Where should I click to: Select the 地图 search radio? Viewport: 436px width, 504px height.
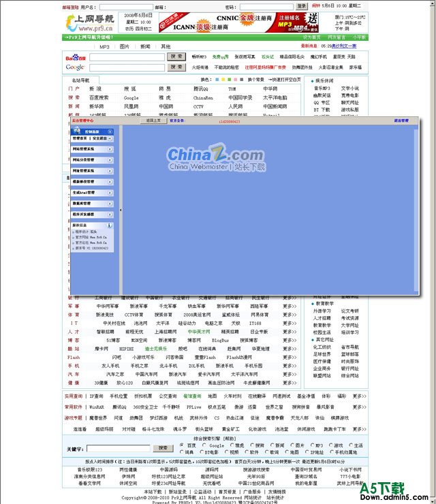(287, 452)
